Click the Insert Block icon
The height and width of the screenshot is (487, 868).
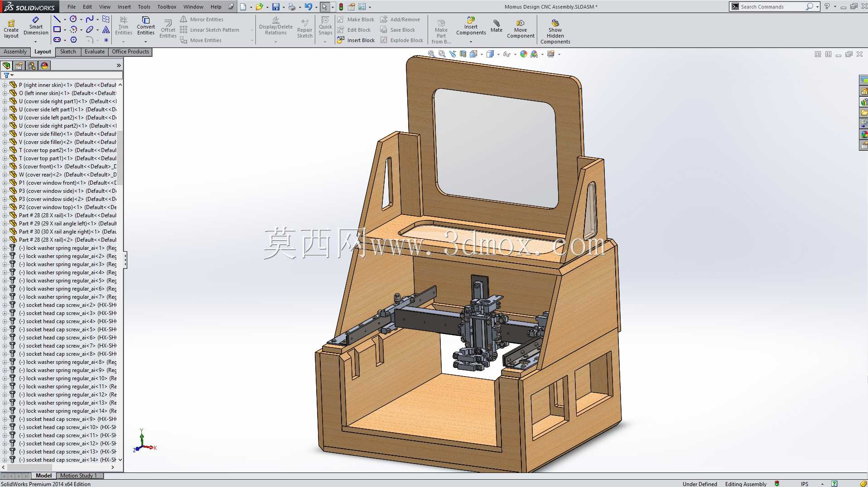point(341,40)
